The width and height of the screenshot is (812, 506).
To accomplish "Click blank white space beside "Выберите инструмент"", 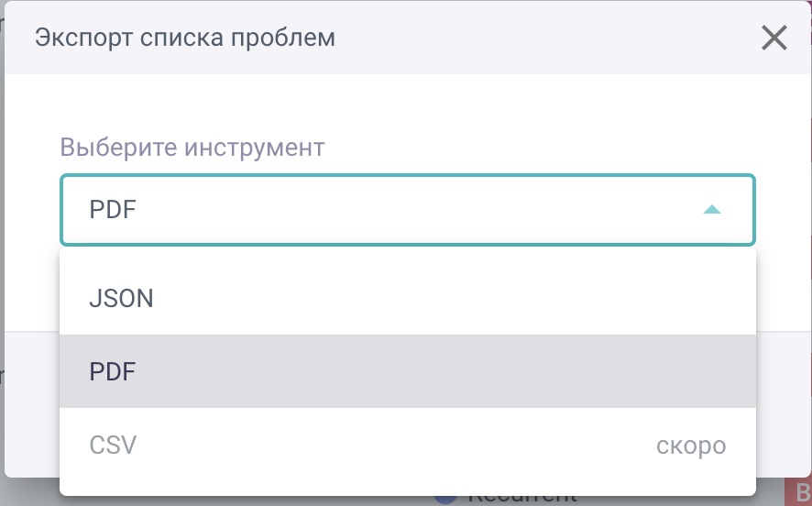I will coord(550,147).
